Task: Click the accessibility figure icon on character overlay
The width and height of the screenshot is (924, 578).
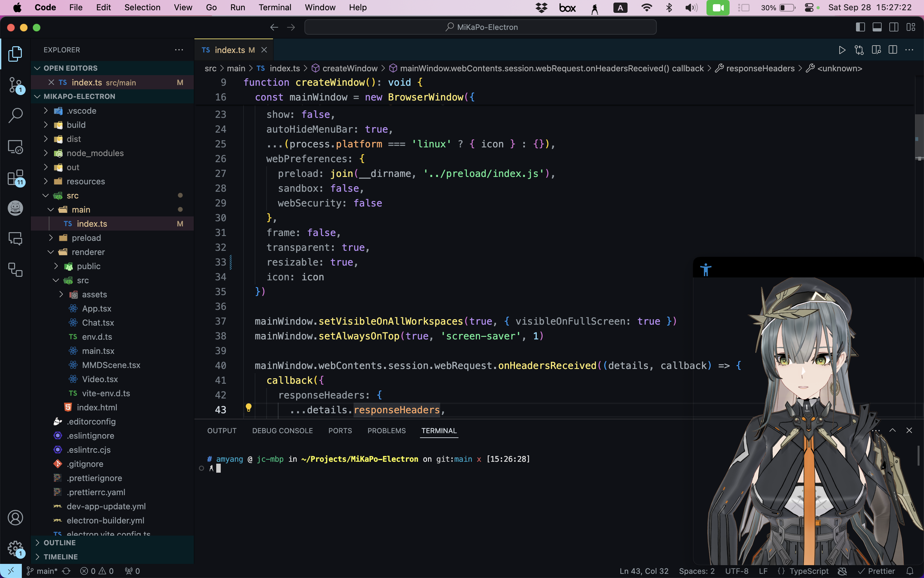Action: click(x=706, y=269)
